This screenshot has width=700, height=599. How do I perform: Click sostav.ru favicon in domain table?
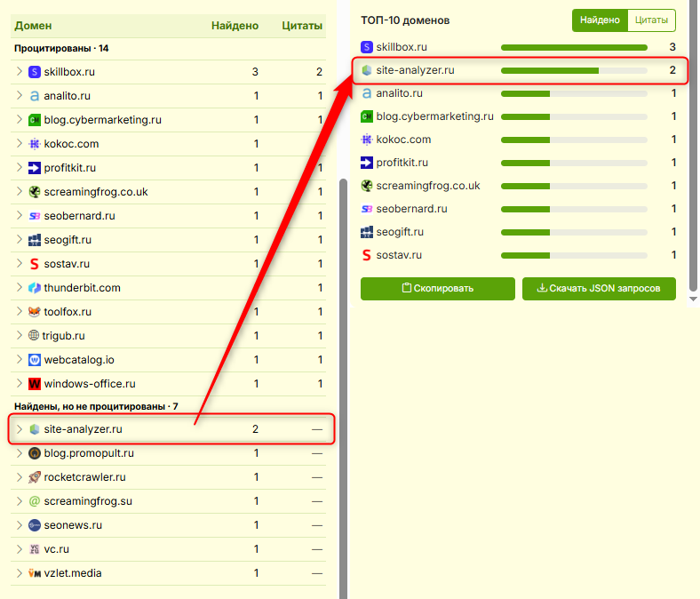pos(35,264)
